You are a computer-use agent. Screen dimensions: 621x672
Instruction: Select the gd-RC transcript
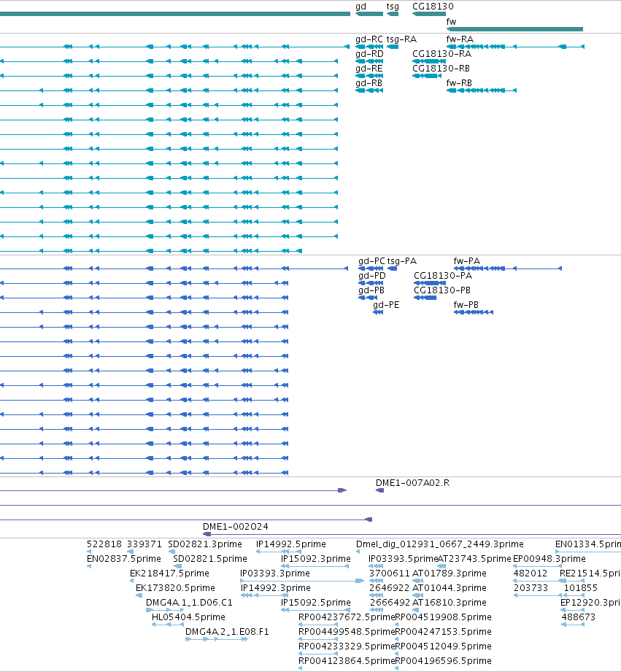pyautogui.click(x=369, y=47)
